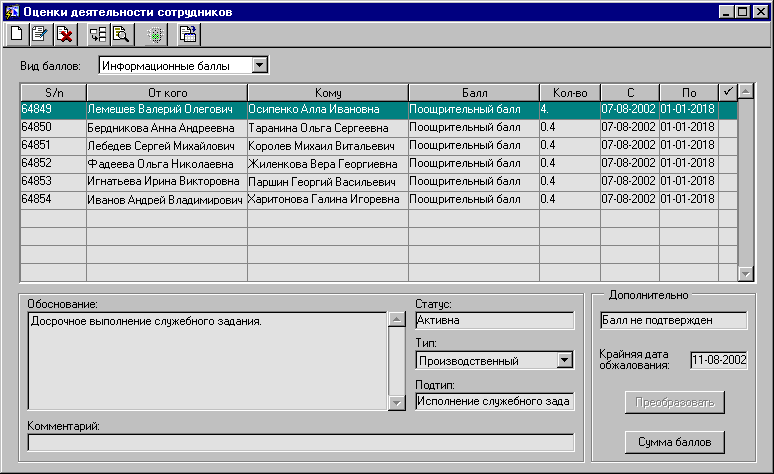Click the edit record pencil icon
The width and height of the screenshot is (774, 474).
click(x=40, y=35)
